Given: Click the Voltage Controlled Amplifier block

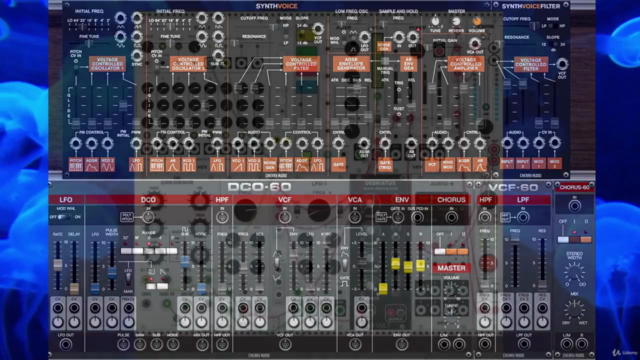Looking at the screenshot, I should (x=466, y=64).
